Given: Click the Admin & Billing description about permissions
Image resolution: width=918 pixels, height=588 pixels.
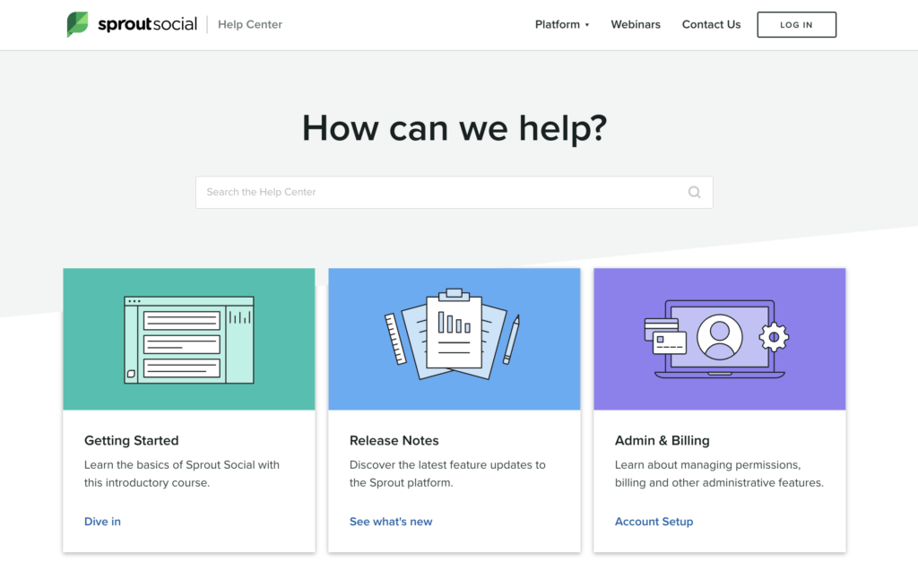Looking at the screenshot, I should click(719, 474).
